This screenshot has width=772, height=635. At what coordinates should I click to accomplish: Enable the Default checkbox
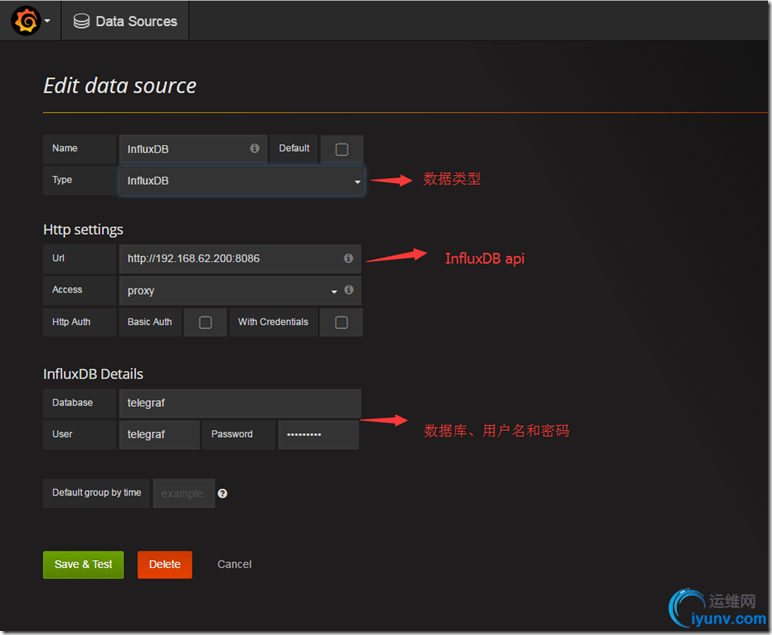(x=342, y=150)
